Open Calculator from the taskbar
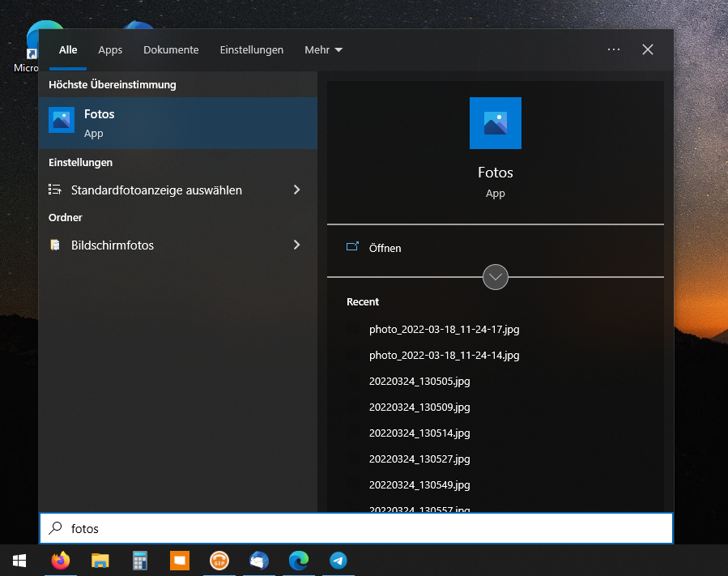 tap(140, 561)
